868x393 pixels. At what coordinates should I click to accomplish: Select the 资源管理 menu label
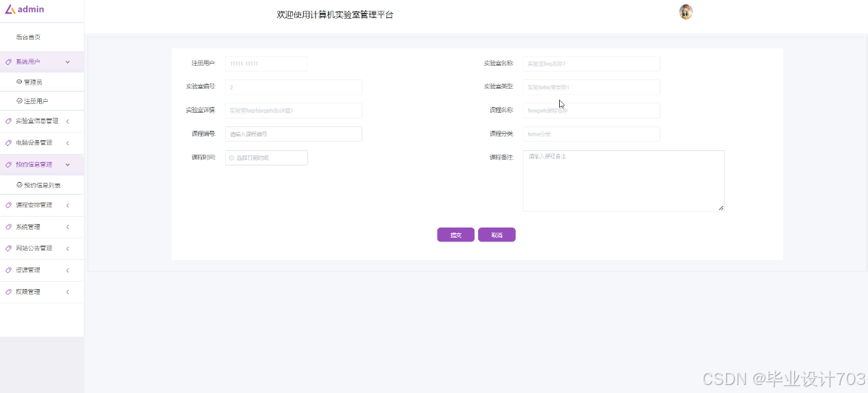pos(28,270)
